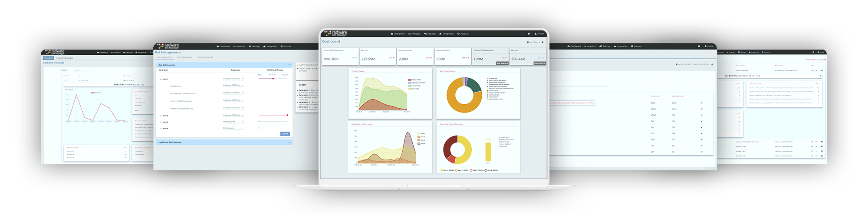Image resolution: width=868 pixels, height=219 pixels.
Task: Expand the Gen 2 row in Bot Management
Action: point(161,116)
